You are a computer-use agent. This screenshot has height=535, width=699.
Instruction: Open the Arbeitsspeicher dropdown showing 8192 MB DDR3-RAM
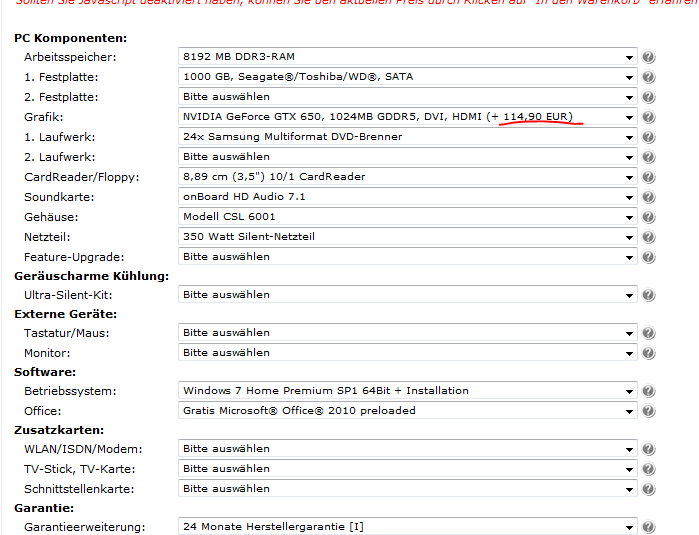coord(407,57)
